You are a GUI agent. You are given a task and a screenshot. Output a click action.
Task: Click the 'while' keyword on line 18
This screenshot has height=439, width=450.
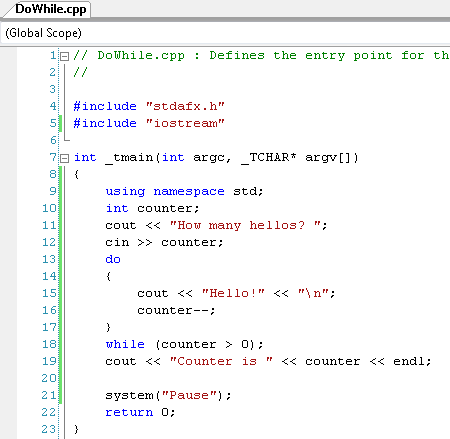[125, 344]
